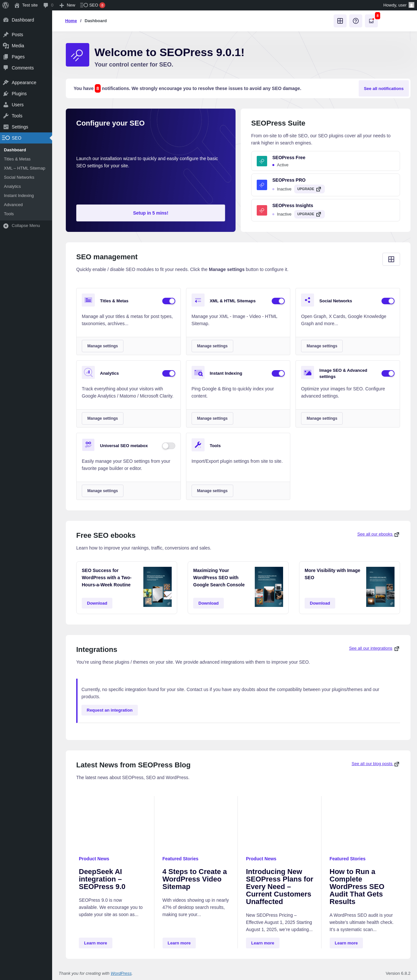Click Request an integration button
Image resolution: width=417 pixels, height=980 pixels.
click(109, 710)
